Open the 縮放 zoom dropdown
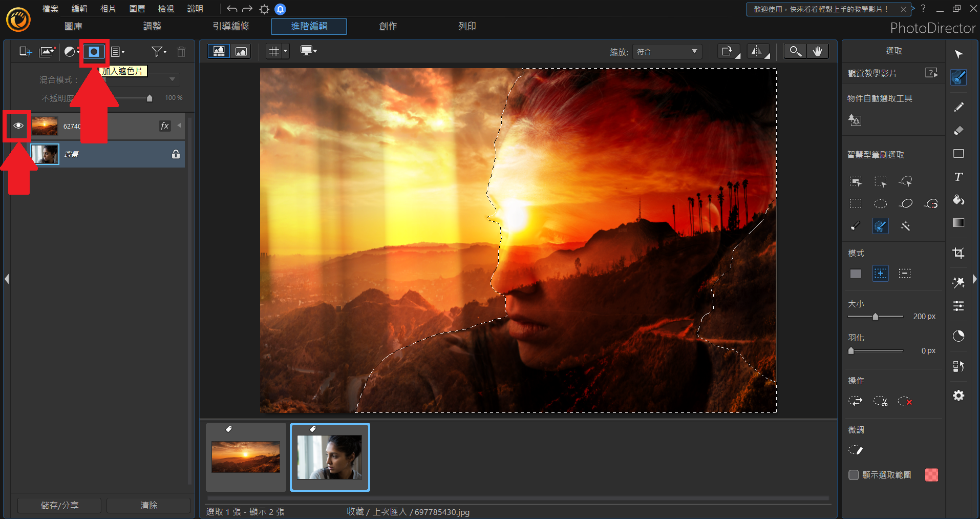 667,52
